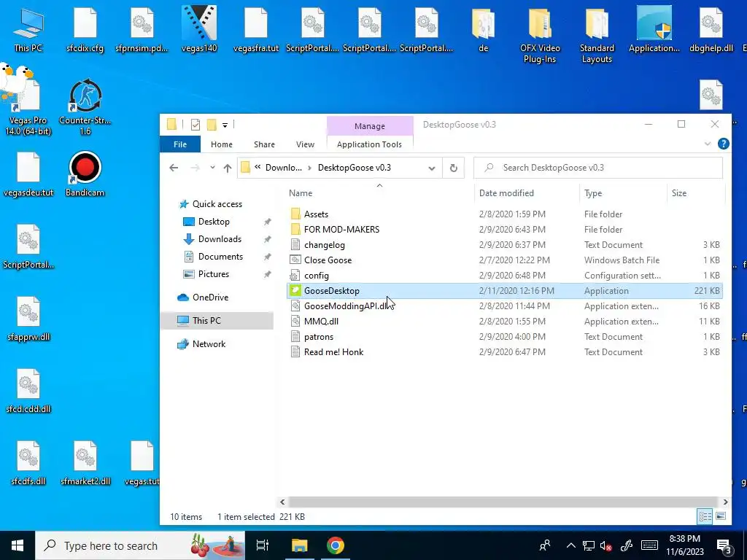Open address bar history dropdown
747x560 pixels.
(x=432, y=168)
